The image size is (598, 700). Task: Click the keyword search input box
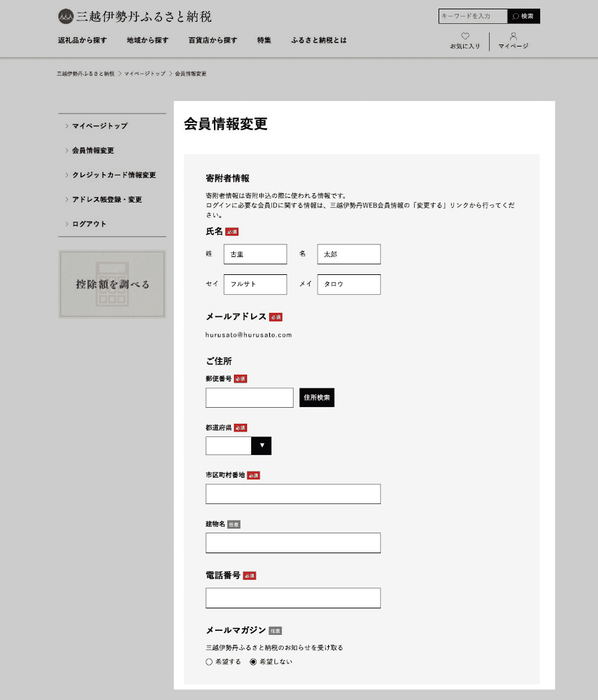473,16
